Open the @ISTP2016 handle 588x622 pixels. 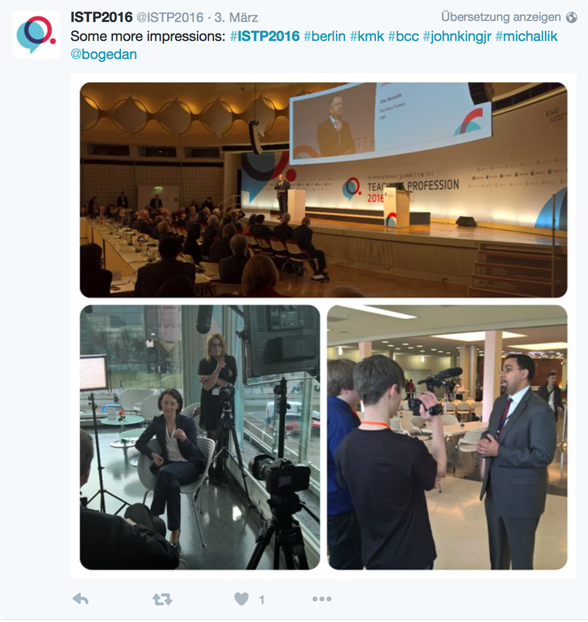(170, 17)
